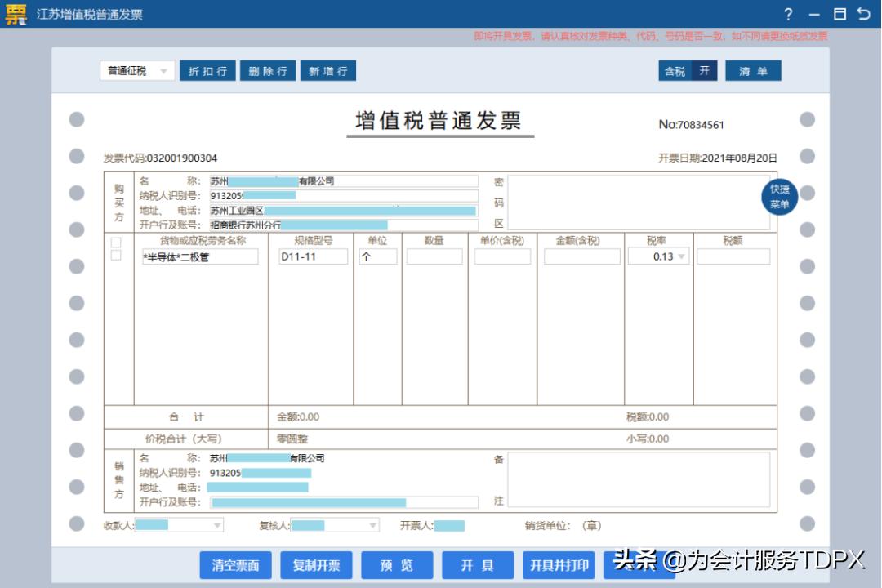Click the 折扣行 discount row button
Viewport: 882px width, 588px height.
[207, 70]
